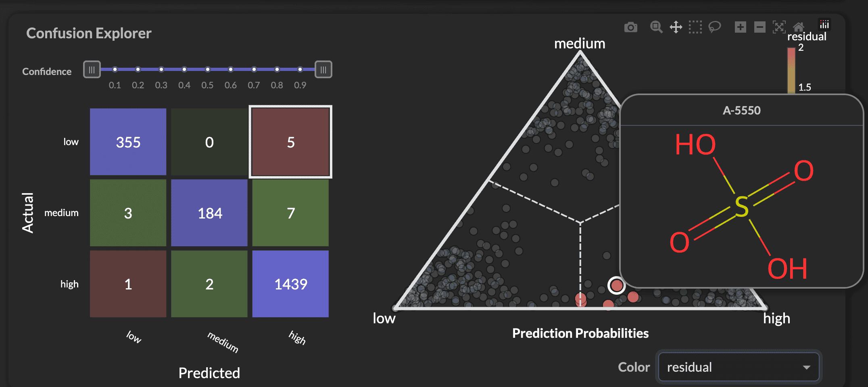Zoom out using the minus icon
This screenshot has height=387, width=868.
point(759,27)
